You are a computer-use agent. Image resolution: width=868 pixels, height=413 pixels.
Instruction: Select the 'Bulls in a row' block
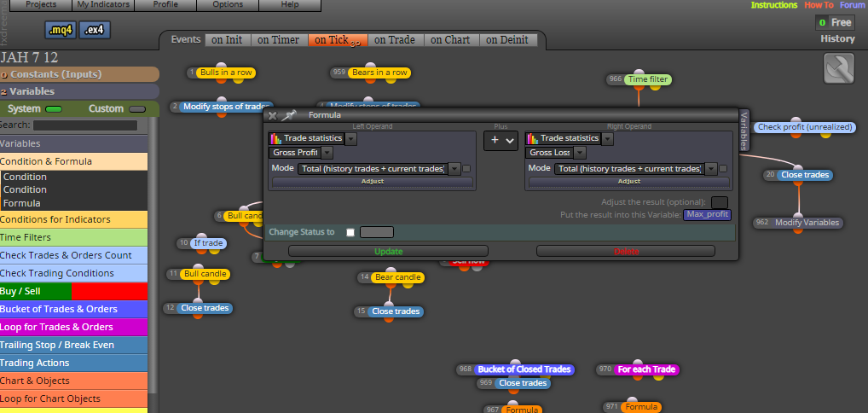pos(226,73)
